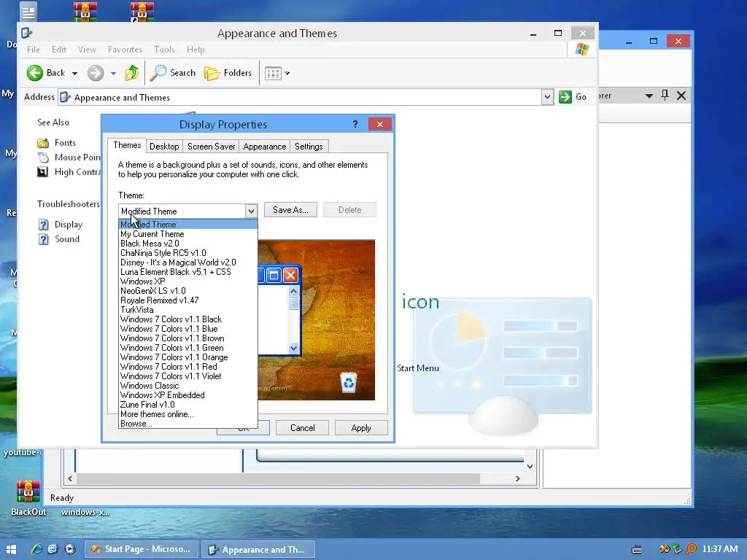Open Display troubleshooter help icon

click(x=43, y=225)
